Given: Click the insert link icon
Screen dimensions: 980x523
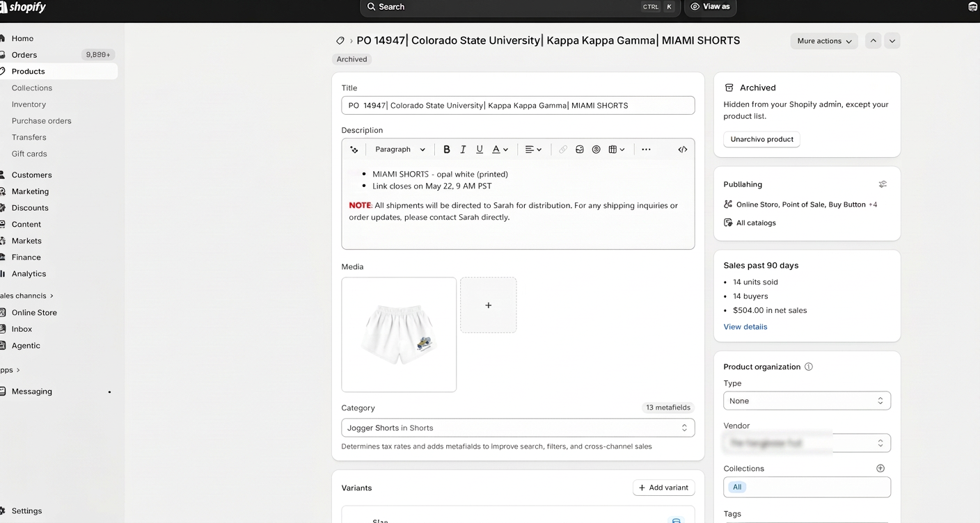Looking at the screenshot, I should pyautogui.click(x=563, y=150).
